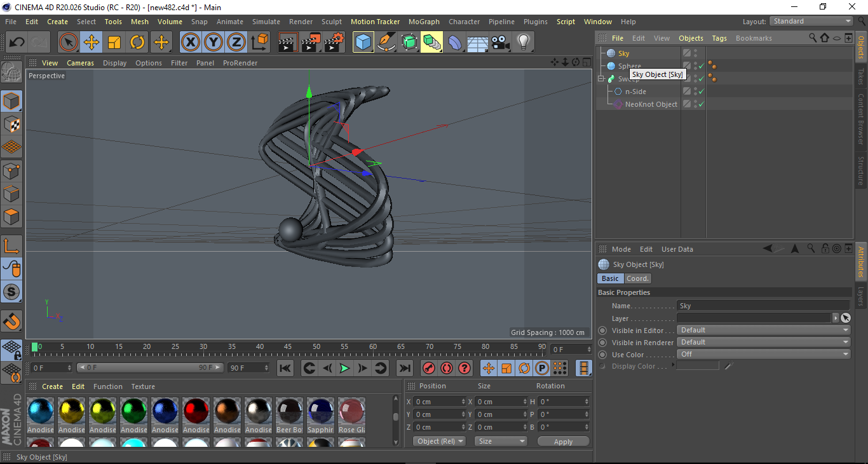
Task: Collapse the Sweep object hierarchy
Action: tap(601, 79)
